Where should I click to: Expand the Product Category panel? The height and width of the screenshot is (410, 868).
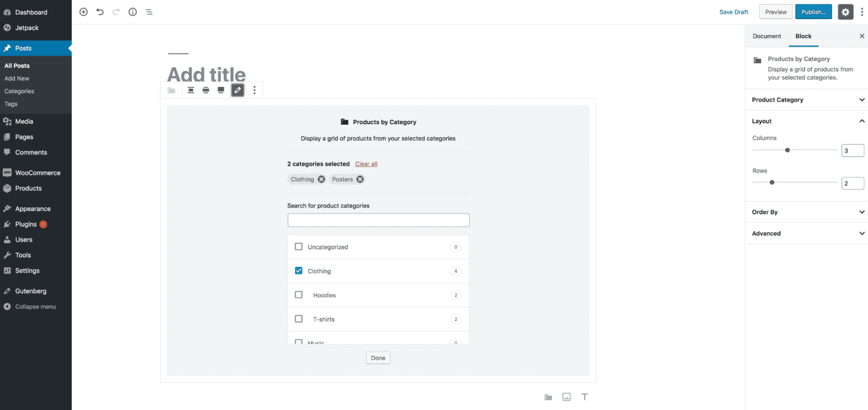[806, 100]
